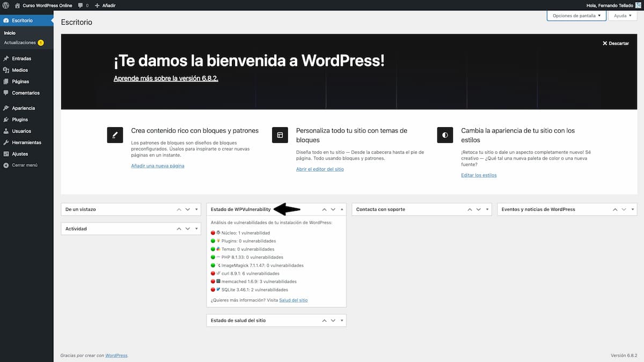The width and height of the screenshot is (644, 362).
Task: Dismiss the welcome panel with Descartar
Action: pyautogui.click(x=615, y=43)
